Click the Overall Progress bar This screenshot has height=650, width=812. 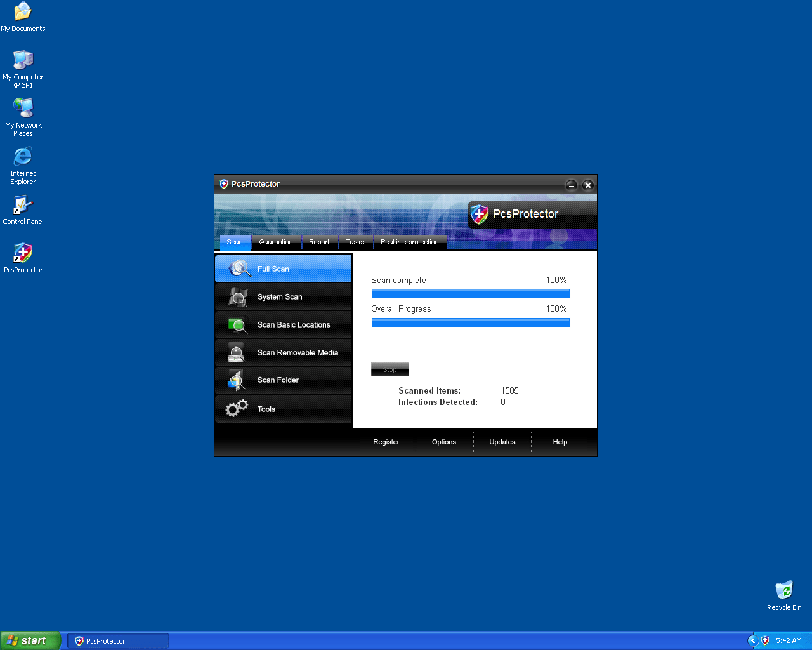point(471,322)
